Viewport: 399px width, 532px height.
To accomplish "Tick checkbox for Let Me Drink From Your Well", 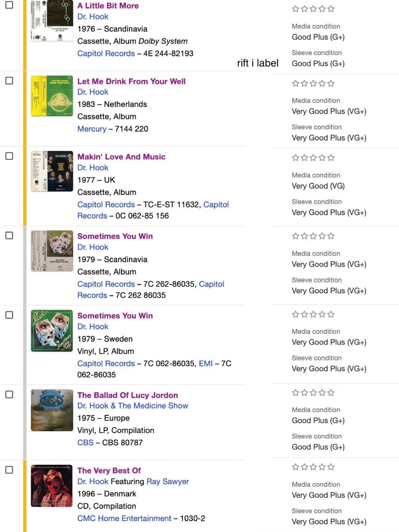I will tap(9, 81).
